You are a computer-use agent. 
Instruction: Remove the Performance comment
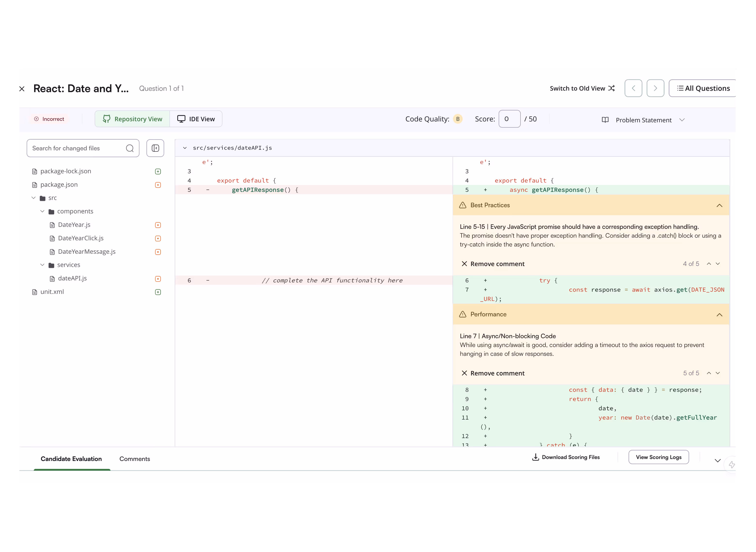(493, 373)
